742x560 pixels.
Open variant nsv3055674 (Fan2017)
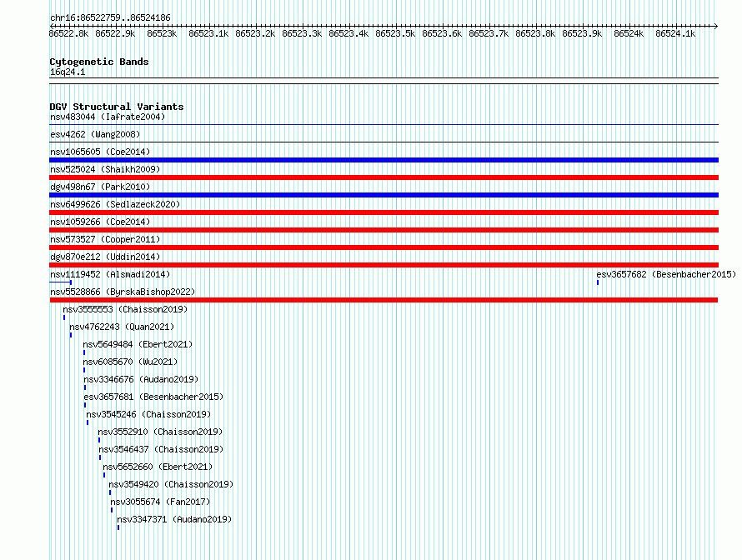coord(160,502)
